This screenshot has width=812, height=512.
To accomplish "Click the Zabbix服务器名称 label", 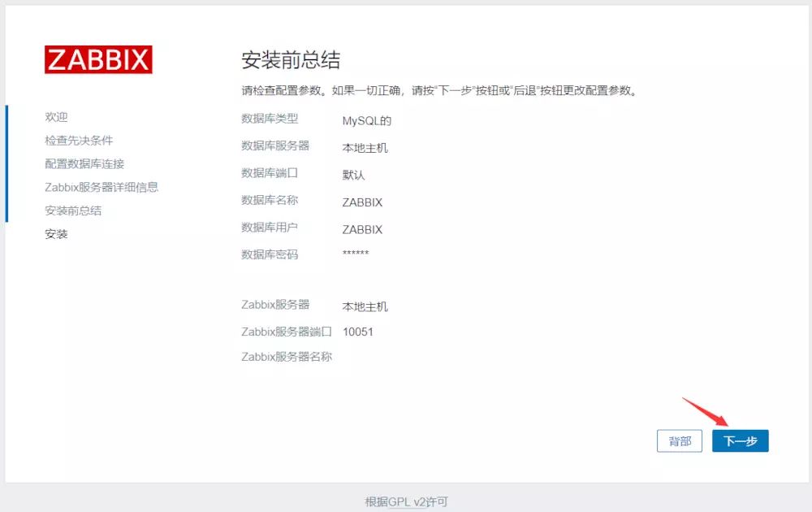I will tap(287, 357).
